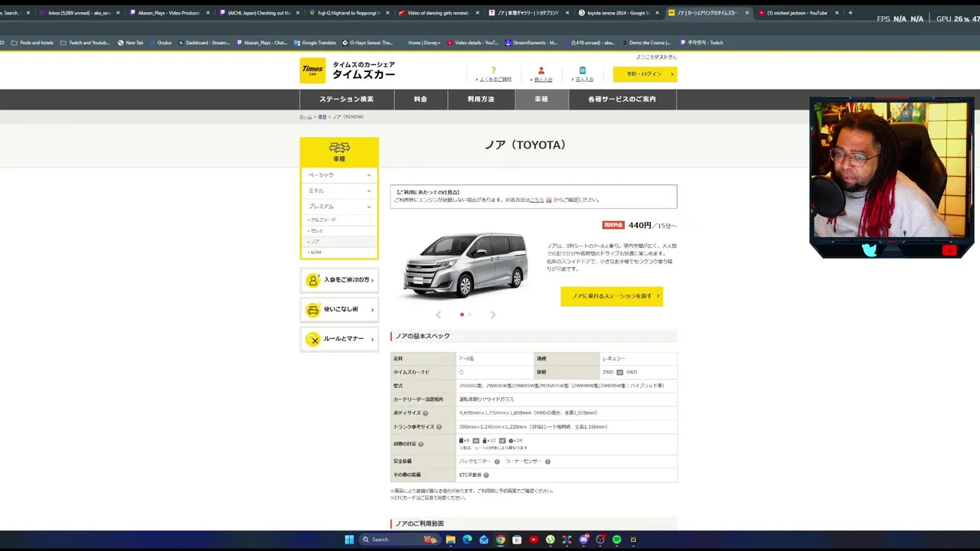Click the 入会をご検討の方 sidebar icon

pos(313,280)
